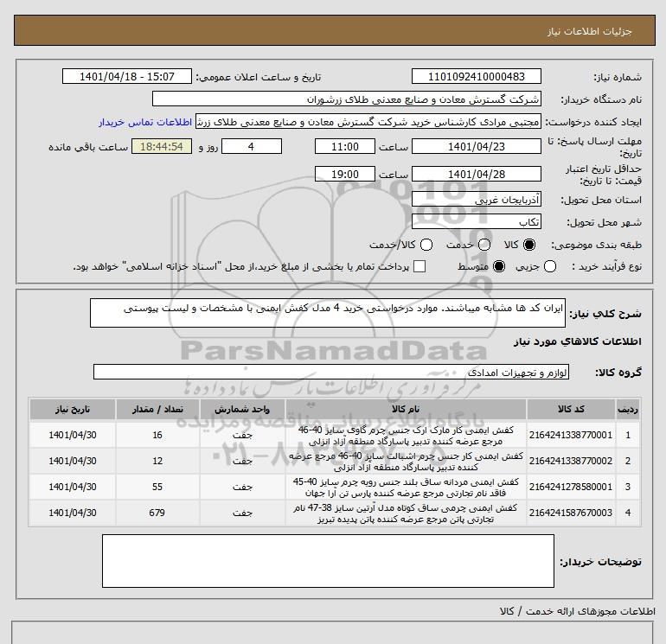
Task: Click buyer organization name field
Action: (x=347, y=99)
